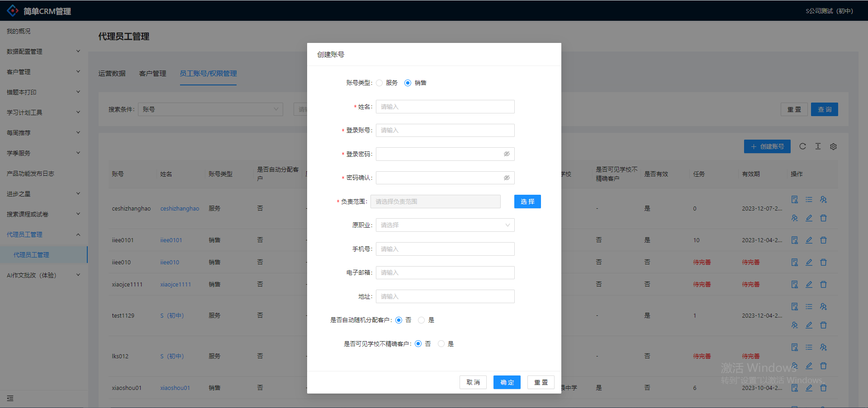Select 是 for viewing school imprecise customers
Viewport: 868px width, 408px height.
click(441, 344)
